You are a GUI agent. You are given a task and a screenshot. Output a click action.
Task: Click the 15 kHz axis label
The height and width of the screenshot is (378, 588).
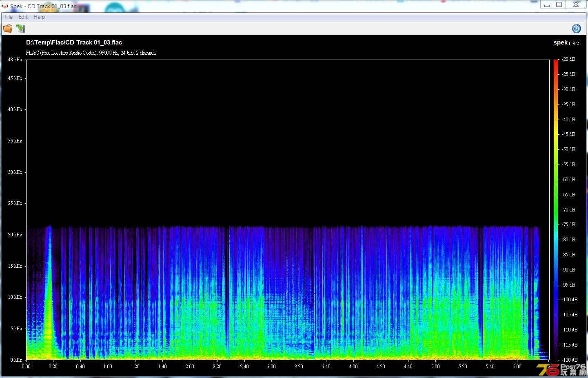pyautogui.click(x=15, y=266)
